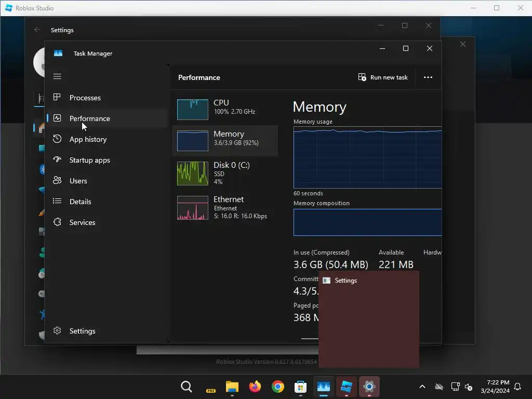Click the Performance pulse icon

(x=57, y=118)
